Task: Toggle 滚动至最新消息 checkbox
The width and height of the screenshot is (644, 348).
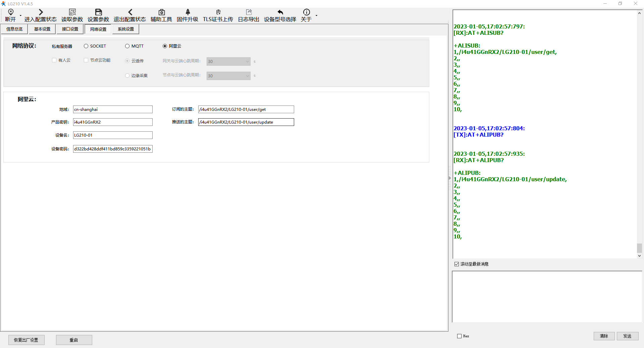Action: coord(457,264)
